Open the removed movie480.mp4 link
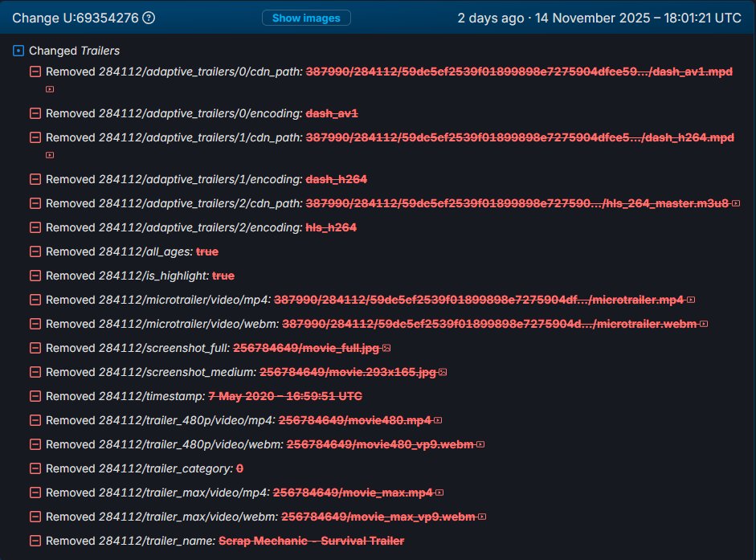Viewport: 756px width, 560px height. point(355,421)
